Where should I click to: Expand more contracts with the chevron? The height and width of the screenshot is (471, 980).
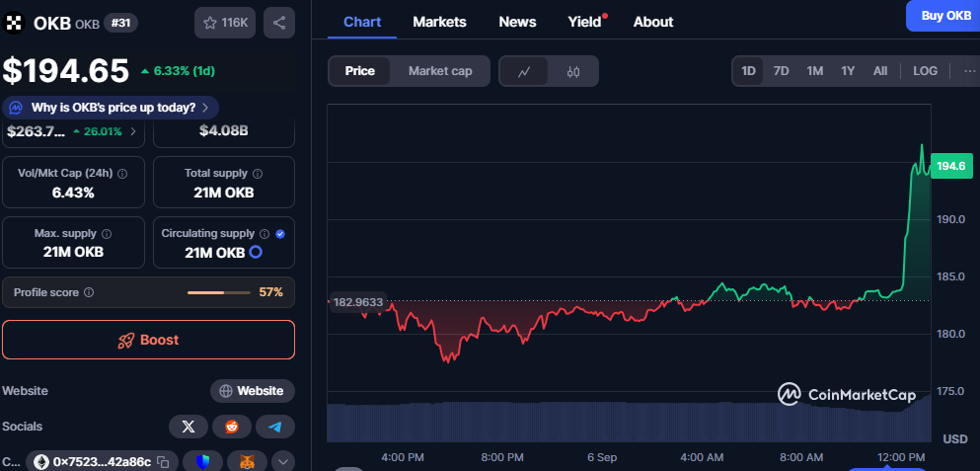point(283,461)
